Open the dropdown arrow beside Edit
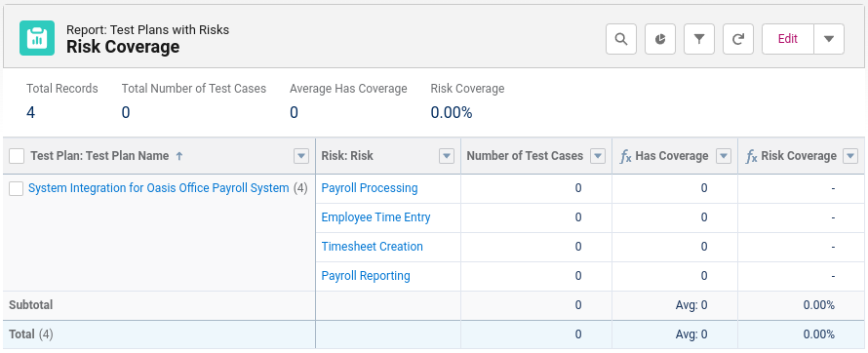This screenshot has height=353, width=868. point(829,39)
